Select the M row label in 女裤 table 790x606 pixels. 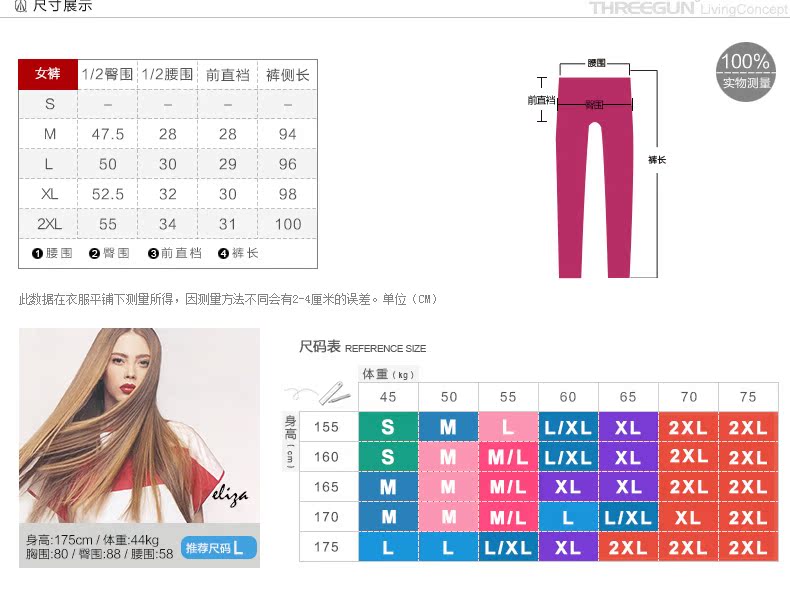tap(49, 134)
